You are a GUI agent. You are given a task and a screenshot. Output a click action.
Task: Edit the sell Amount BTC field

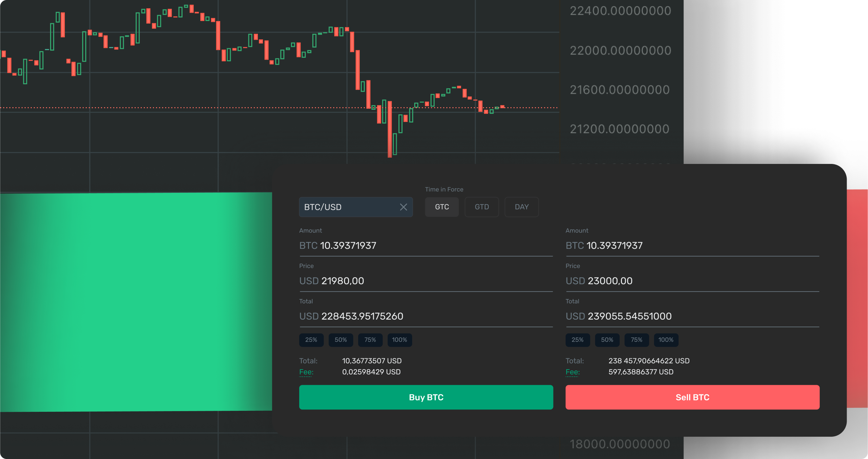click(x=692, y=246)
